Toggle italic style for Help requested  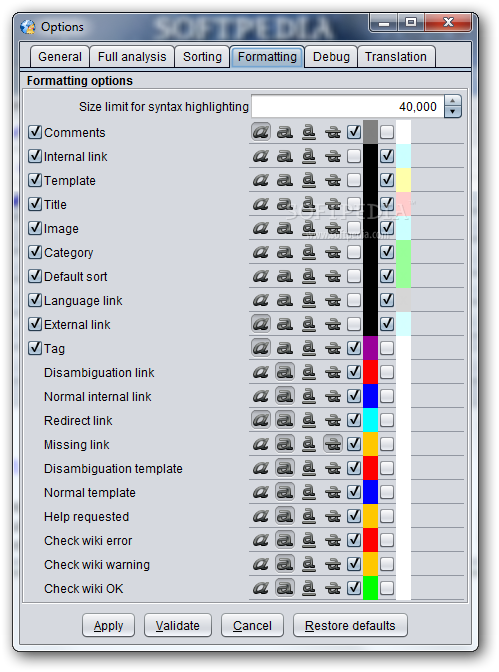coord(261,516)
